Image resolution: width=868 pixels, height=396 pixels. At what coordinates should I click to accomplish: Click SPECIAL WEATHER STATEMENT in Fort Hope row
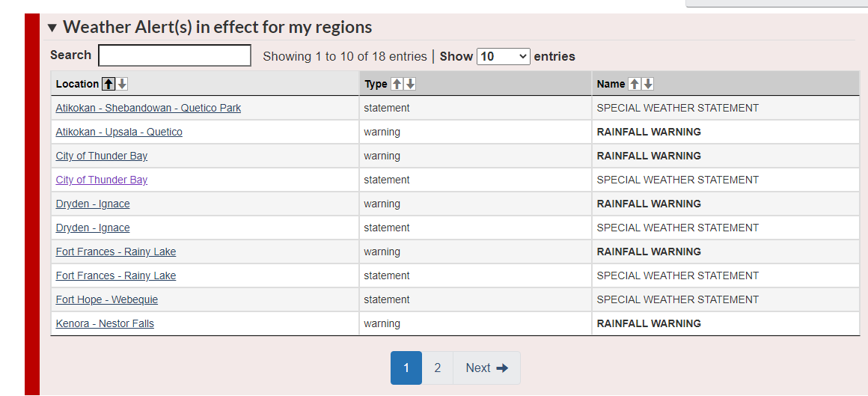678,299
